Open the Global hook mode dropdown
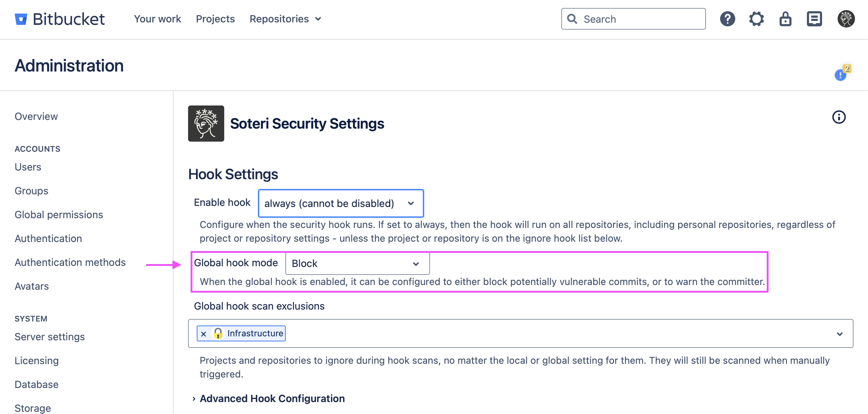Image resolution: width=868 pixels, height=414 pixels. point(357,264)
